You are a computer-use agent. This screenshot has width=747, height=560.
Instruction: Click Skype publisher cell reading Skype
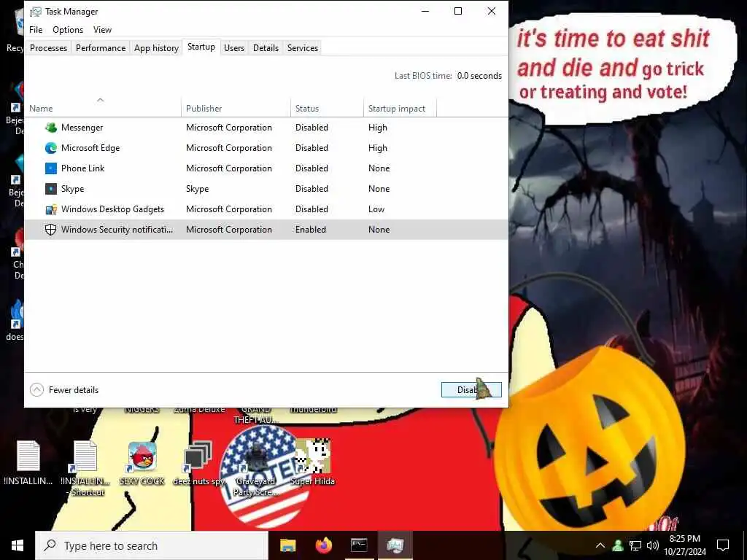click(x=197, y=189)
